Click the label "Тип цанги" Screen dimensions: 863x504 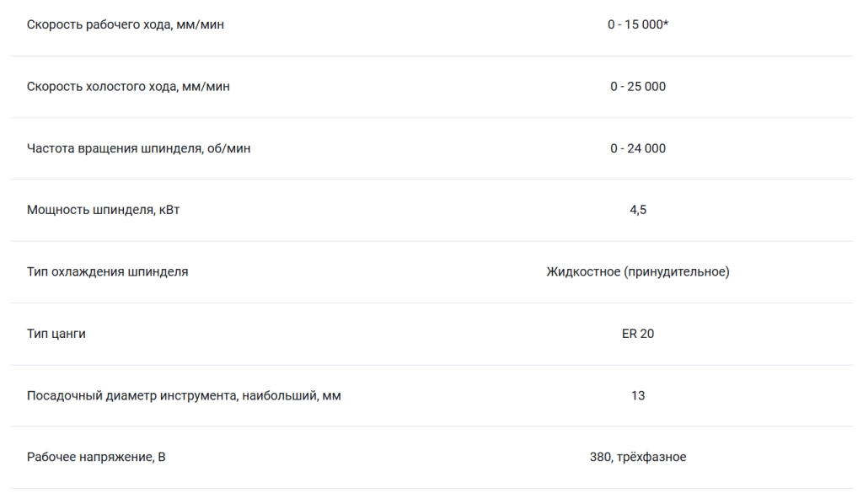pyautogui.click(x=56, y=334)
